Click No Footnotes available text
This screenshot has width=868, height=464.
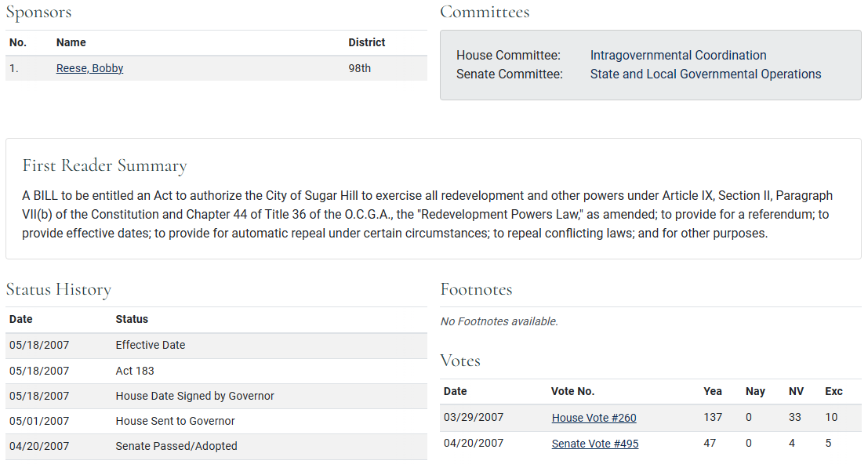pos(499,321)
